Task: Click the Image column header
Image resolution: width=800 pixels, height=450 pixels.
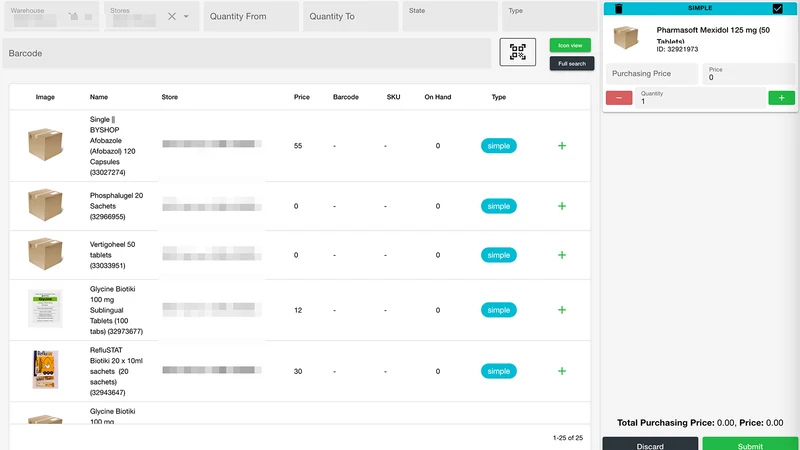Action: pos(45,97)
